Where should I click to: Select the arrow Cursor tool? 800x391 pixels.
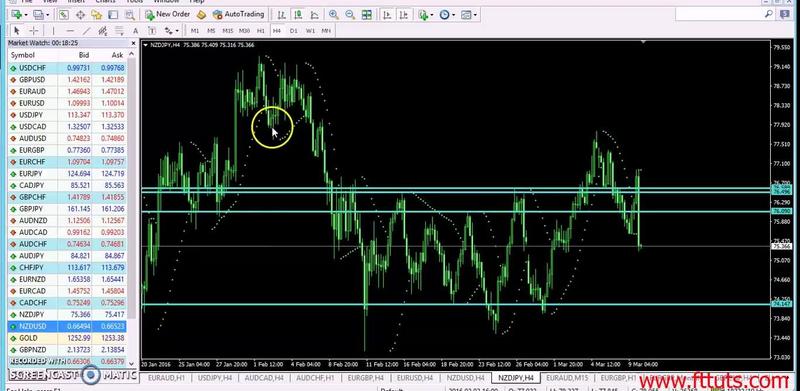pos(17,31)
